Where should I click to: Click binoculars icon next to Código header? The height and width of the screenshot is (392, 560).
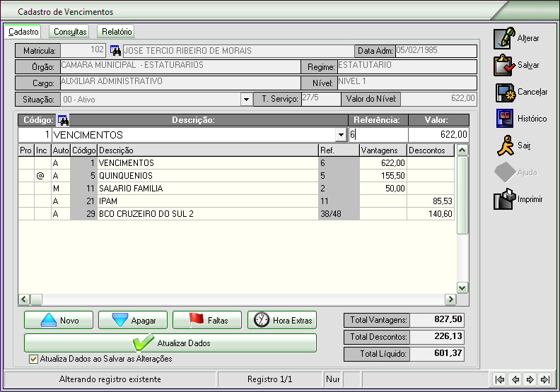tap(62, 120)
